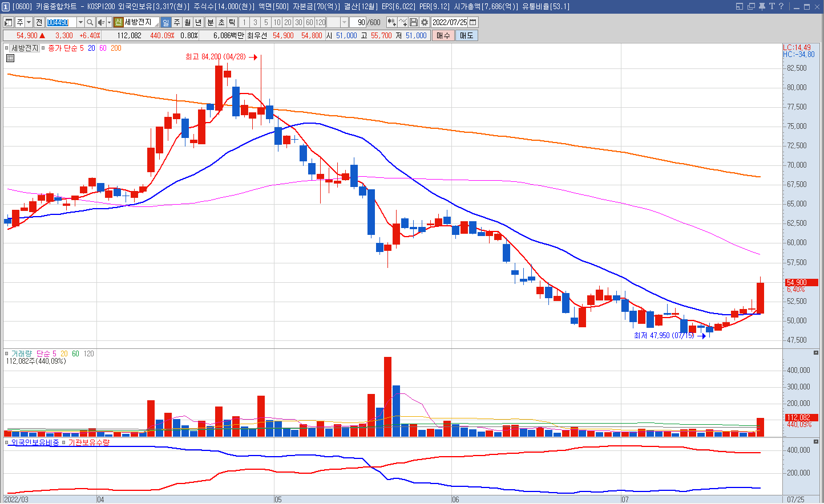Click the 세방전지 stock name field
This screenshot has width=824, height=504.
[x=142, y=22]
